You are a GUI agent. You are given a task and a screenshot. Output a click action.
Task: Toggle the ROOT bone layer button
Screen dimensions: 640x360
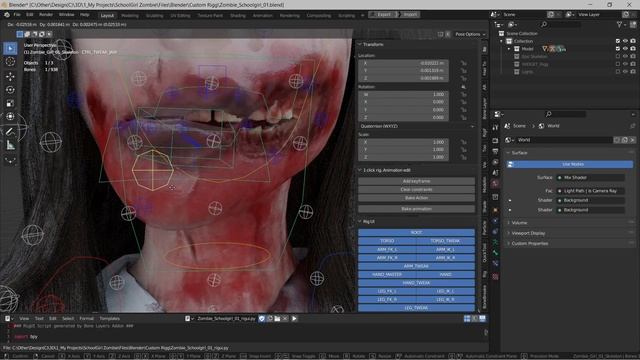click(x=416, y=232)
